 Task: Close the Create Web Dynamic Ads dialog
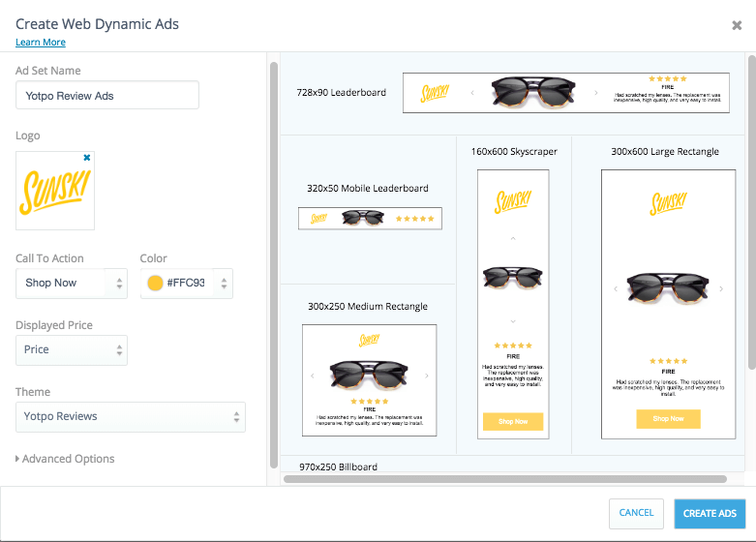[737, 25]
